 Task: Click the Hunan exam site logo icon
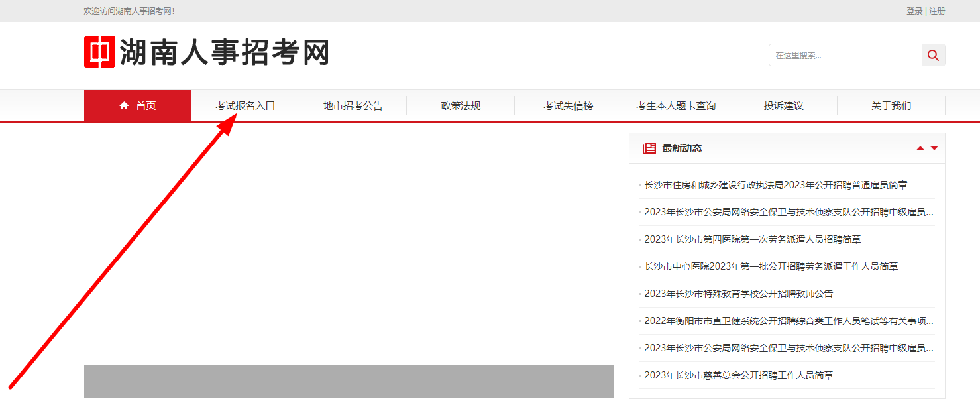point(99,52)
